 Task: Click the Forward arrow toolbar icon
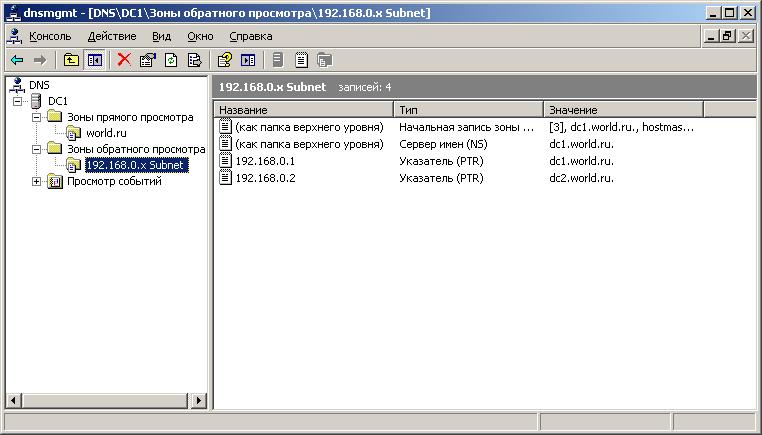40,60
